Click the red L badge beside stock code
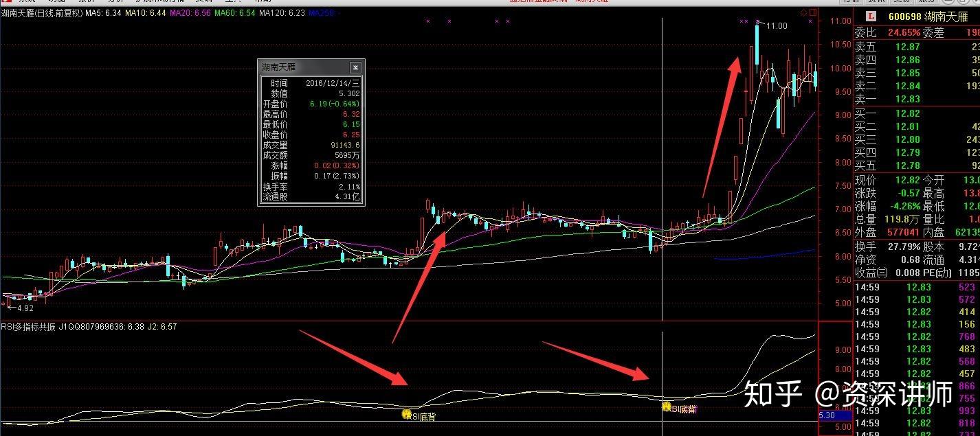 (x=871, y=16)
